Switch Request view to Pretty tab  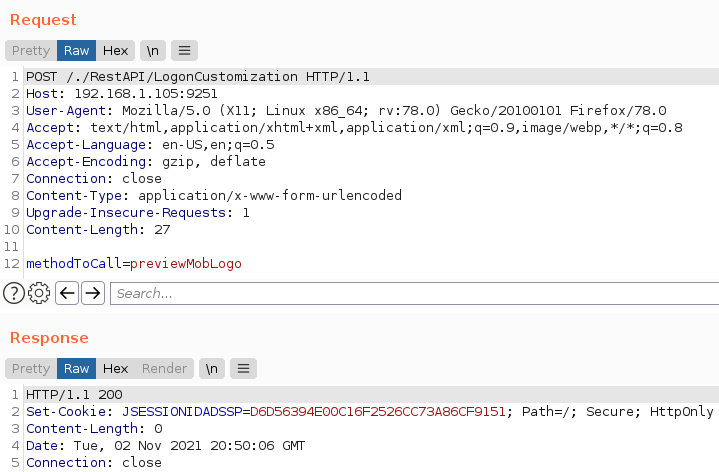tap(30, 50)
